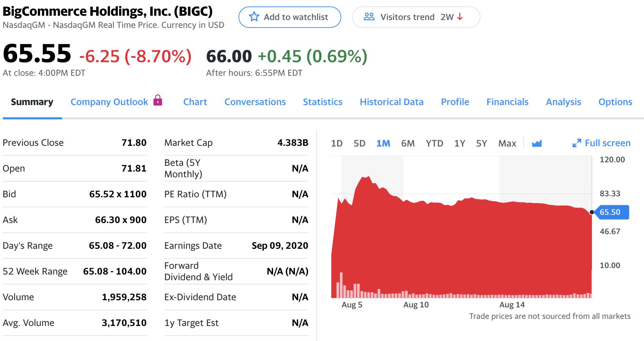Switch chart range to 5D
Viewport: 644px width, 341px height.
(359, 143)
